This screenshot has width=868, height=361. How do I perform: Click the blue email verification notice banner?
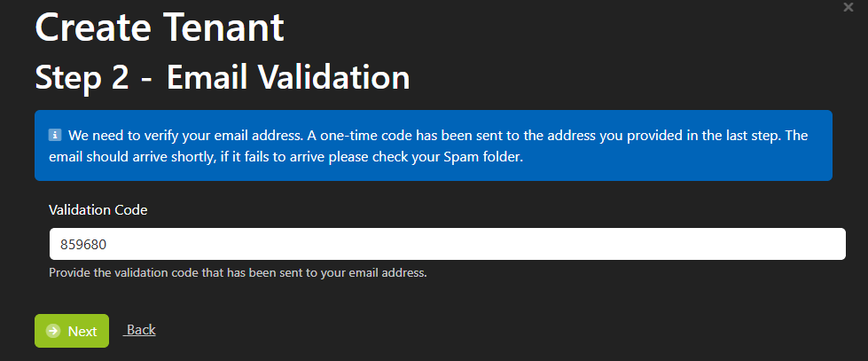(434, 145)
